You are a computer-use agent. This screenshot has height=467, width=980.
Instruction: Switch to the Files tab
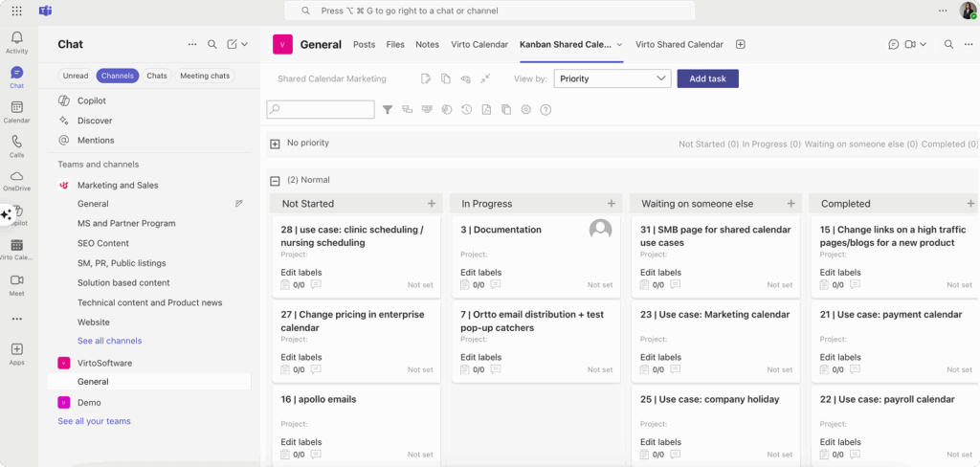[x=395, y=44]
